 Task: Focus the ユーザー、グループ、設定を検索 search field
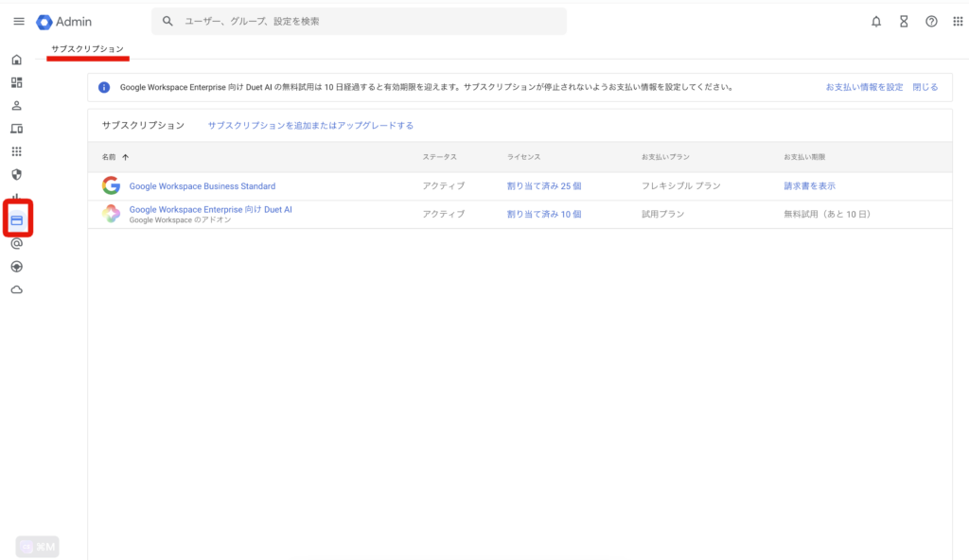[359, 21]
